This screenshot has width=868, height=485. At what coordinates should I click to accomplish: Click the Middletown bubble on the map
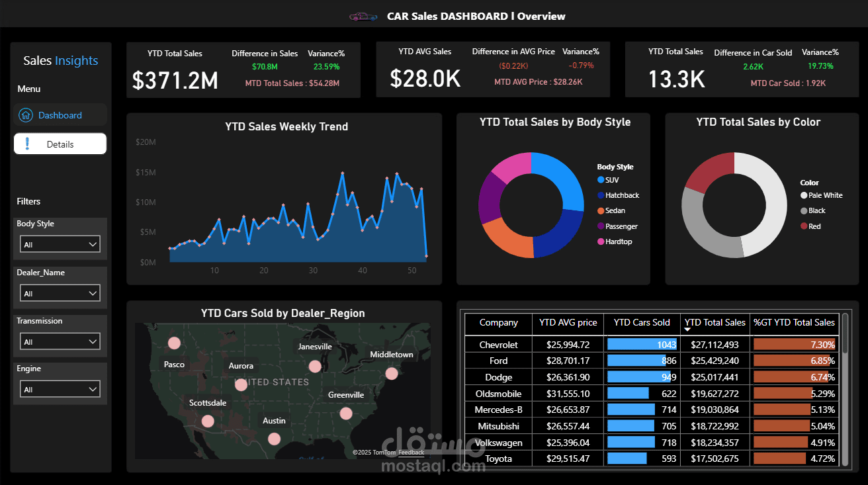[x=392, y=373]
